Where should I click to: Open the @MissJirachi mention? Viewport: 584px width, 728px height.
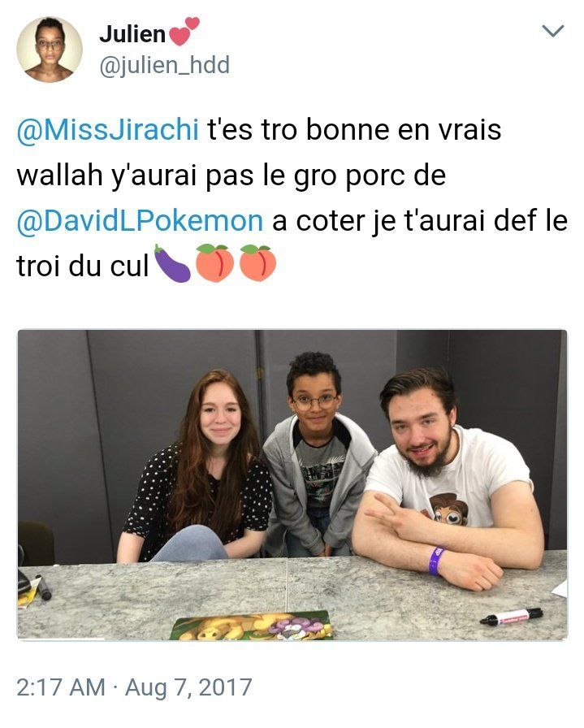tap(108, 129)
